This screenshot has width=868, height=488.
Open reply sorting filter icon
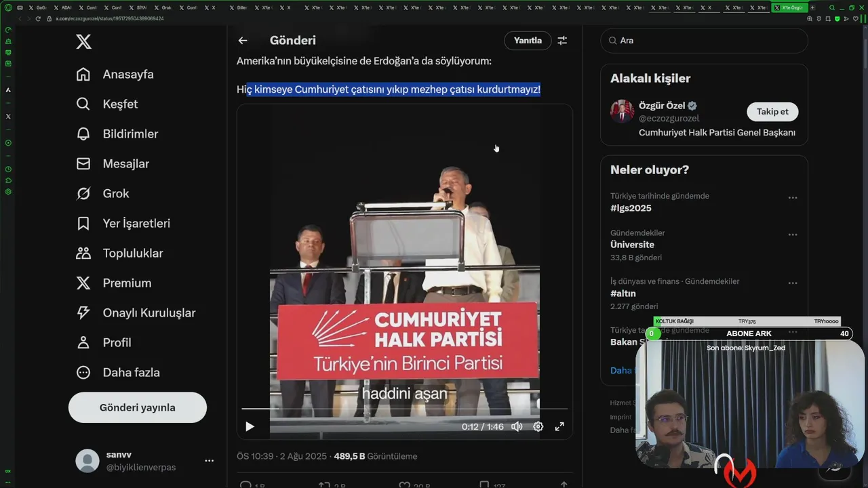coord(562,41)
